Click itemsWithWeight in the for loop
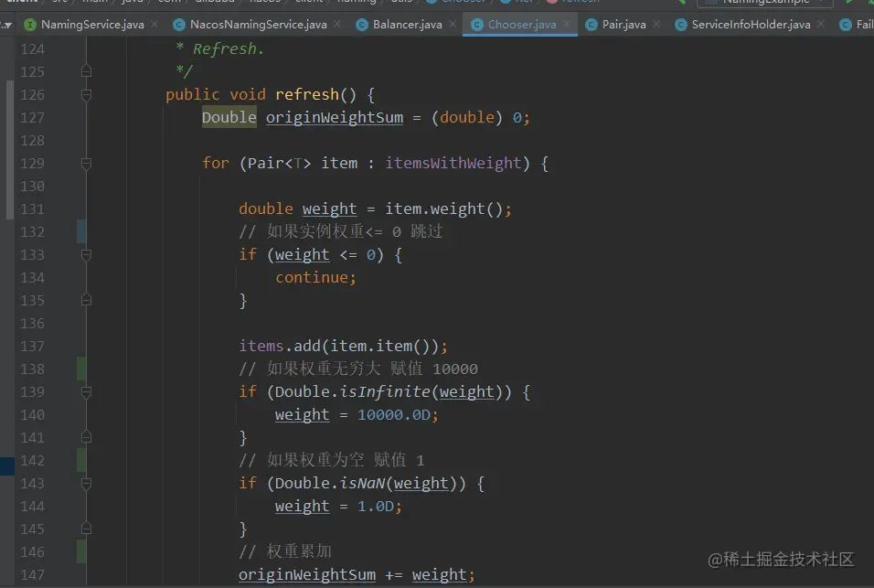 [x=453, y=164]
